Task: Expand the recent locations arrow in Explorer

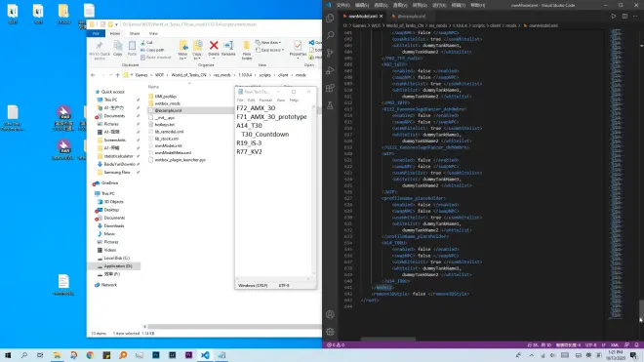Action: pos(110,75)
